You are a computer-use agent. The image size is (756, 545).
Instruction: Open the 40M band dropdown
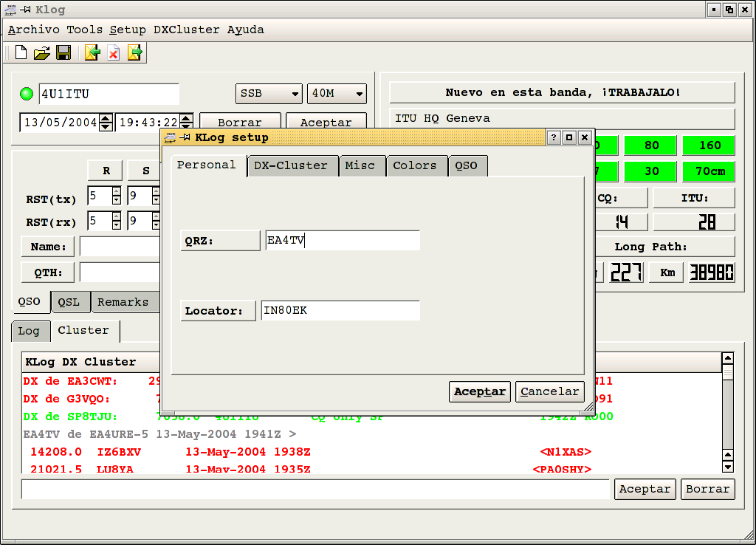(x=337, y=94)
